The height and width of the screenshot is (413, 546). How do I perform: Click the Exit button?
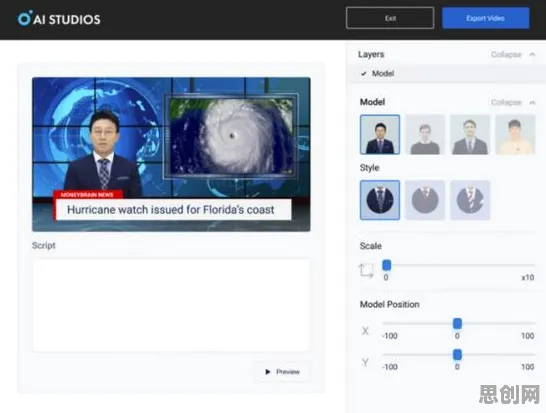point(390,18)
